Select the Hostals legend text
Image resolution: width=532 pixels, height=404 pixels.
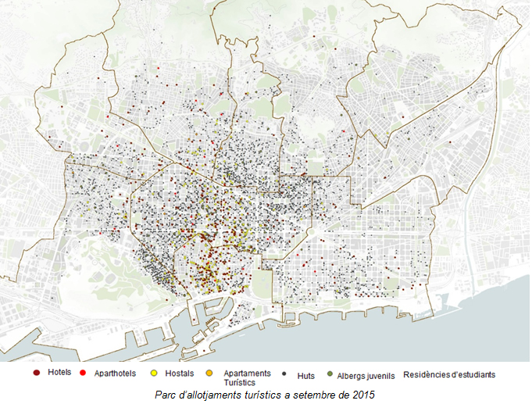point(179,374)
